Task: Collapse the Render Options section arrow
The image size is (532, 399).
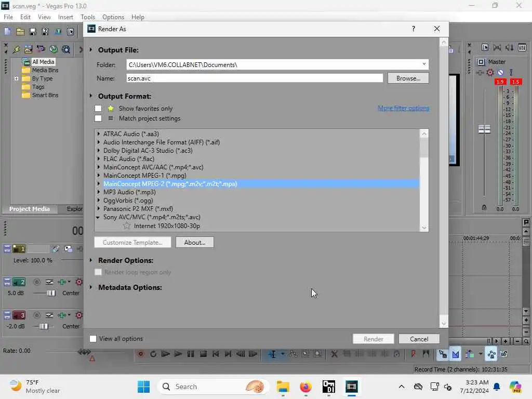Action: 91,260
